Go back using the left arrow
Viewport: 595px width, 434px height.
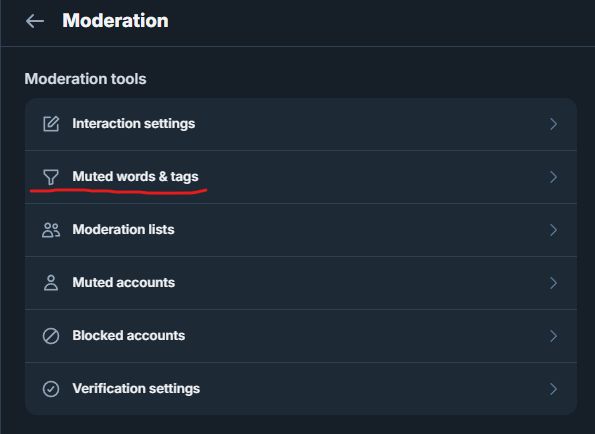click(35, 21)
